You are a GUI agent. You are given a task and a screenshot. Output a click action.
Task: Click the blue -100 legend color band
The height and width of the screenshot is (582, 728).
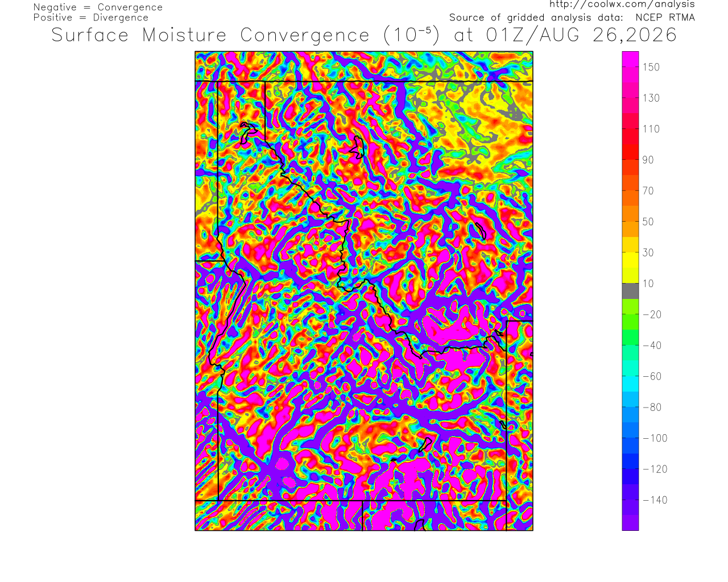630,438
